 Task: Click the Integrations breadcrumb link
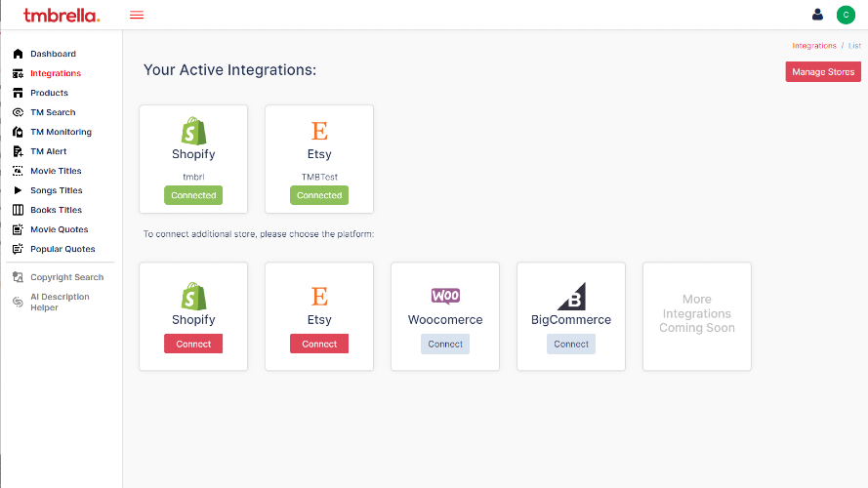click(x=814, y=46)
